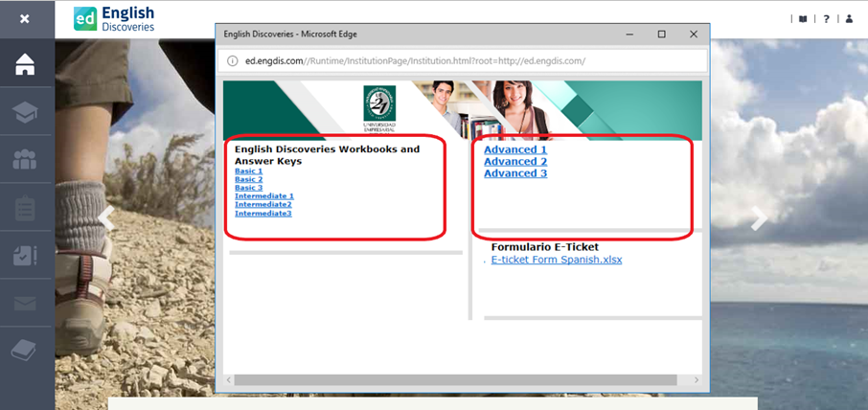Open the Intermediate 1 workbook link
868x410 pixels.
pos(264,195)
